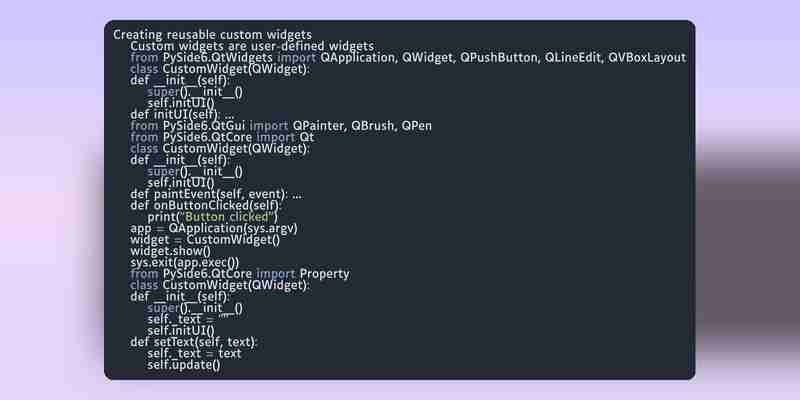Click the Property name in the QtCore import
800x400 pixels.
(324, 274)
